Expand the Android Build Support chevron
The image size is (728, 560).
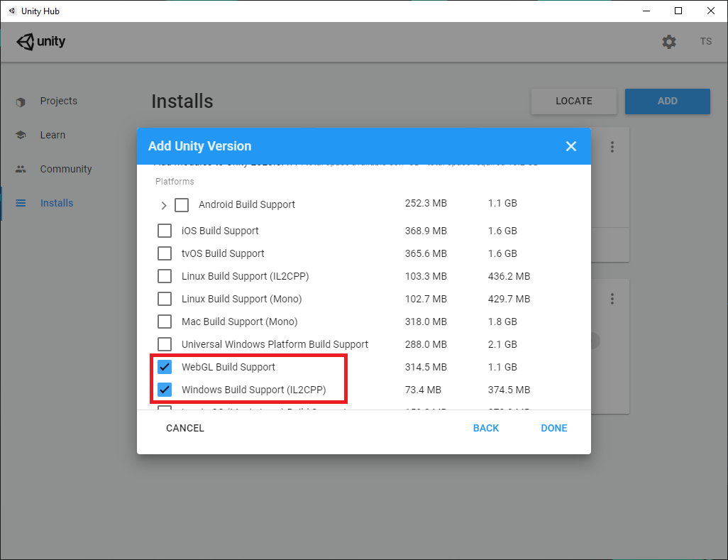pyautogui.click(x=163, y=205)
